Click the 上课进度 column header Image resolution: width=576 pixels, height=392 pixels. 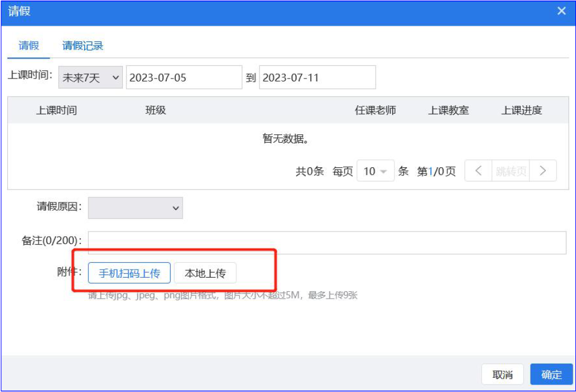521,110
